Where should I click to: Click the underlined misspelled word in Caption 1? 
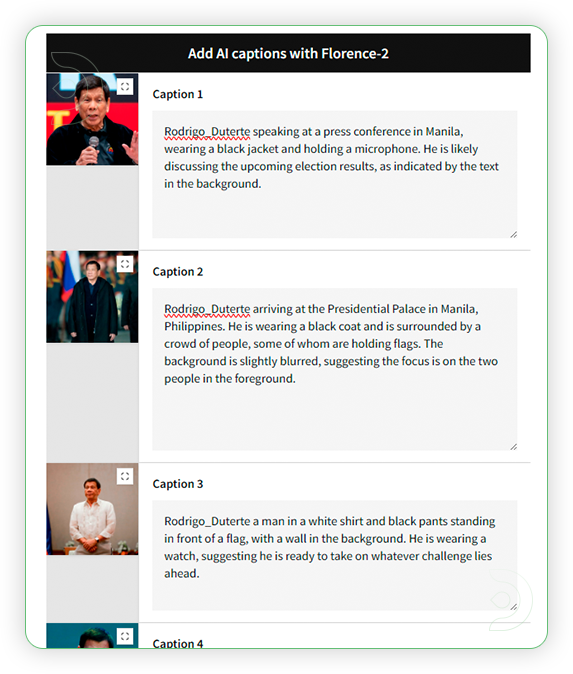(207, 132)
